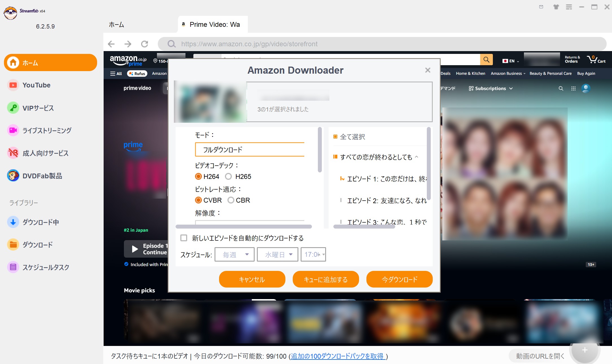
Task: Open the 毎週 schedule frequency dropdown
Action: (234, 254)
